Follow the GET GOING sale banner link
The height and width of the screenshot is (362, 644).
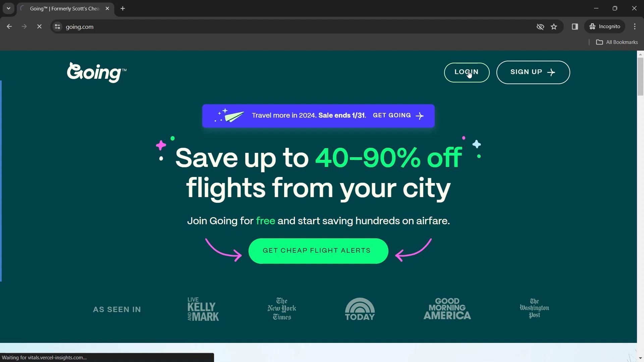coord(398,116)
